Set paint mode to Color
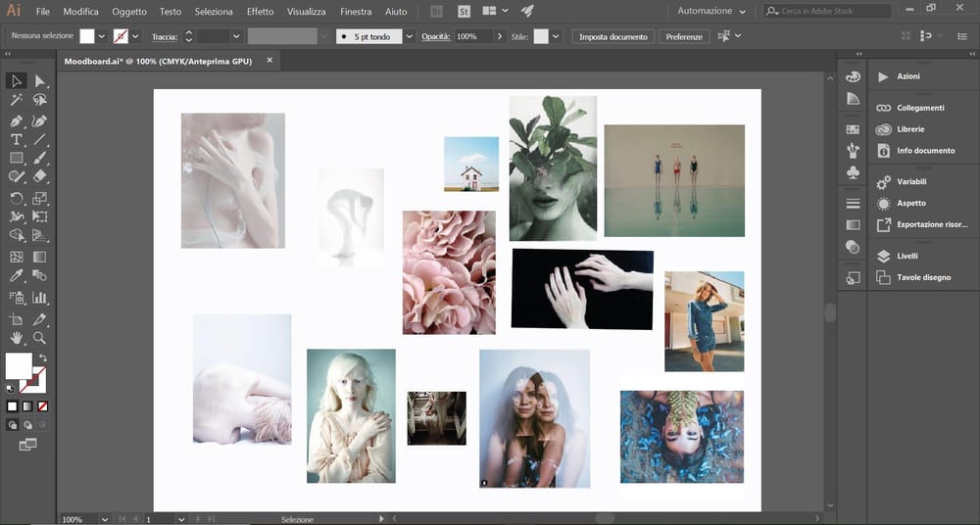Viewport: 980px width, 525px height. (x=12, y=406)
